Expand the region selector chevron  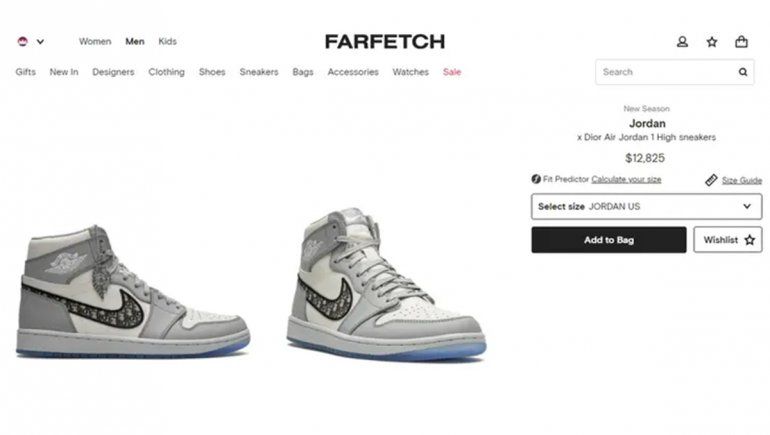click(40, 42)
